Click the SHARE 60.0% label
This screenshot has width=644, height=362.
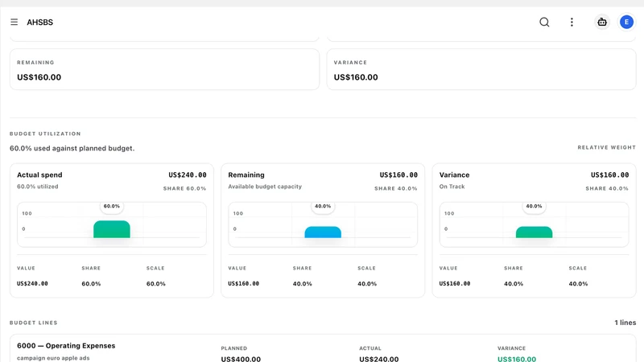point(185,188)
